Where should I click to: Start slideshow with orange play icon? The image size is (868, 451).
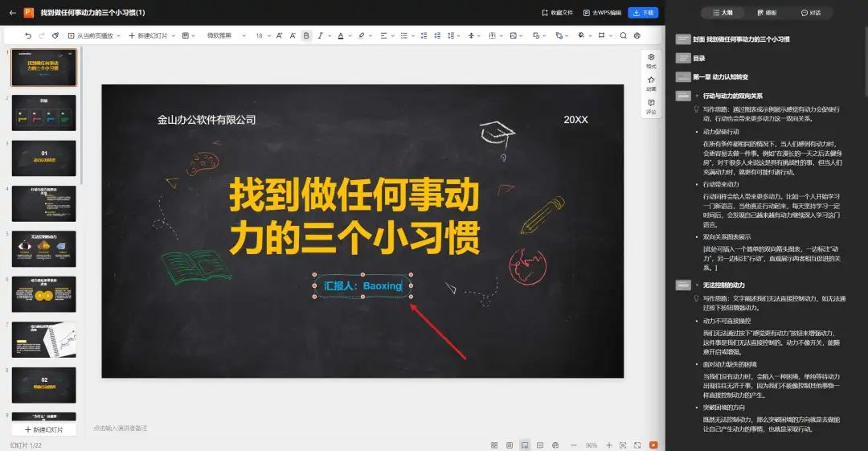pyautogui.click(x=653, y=445)
